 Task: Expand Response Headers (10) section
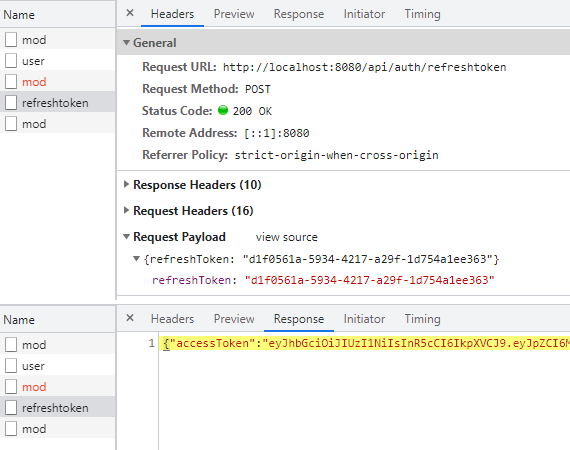126,184
